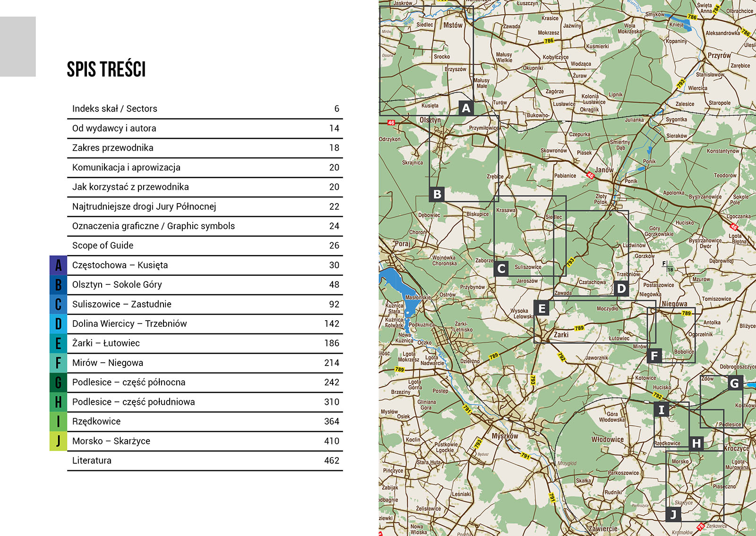Click map sector marker B near Olsztyn

[x=437, y=194]
